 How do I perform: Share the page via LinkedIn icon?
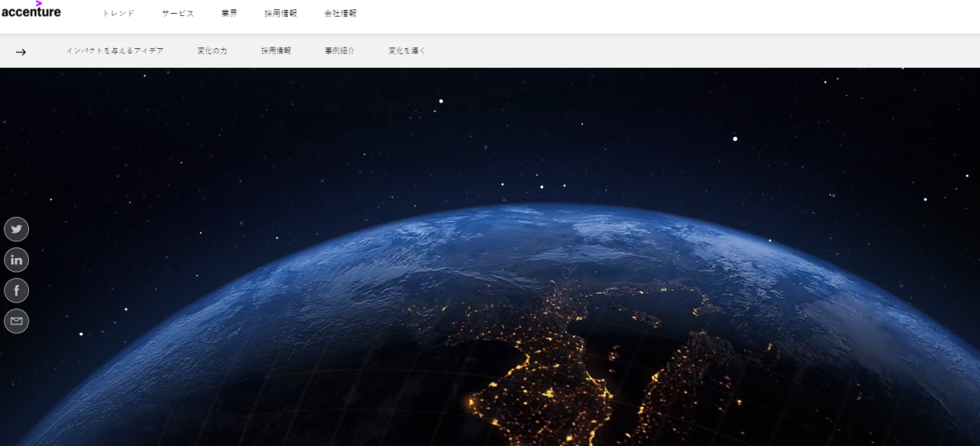16,260
